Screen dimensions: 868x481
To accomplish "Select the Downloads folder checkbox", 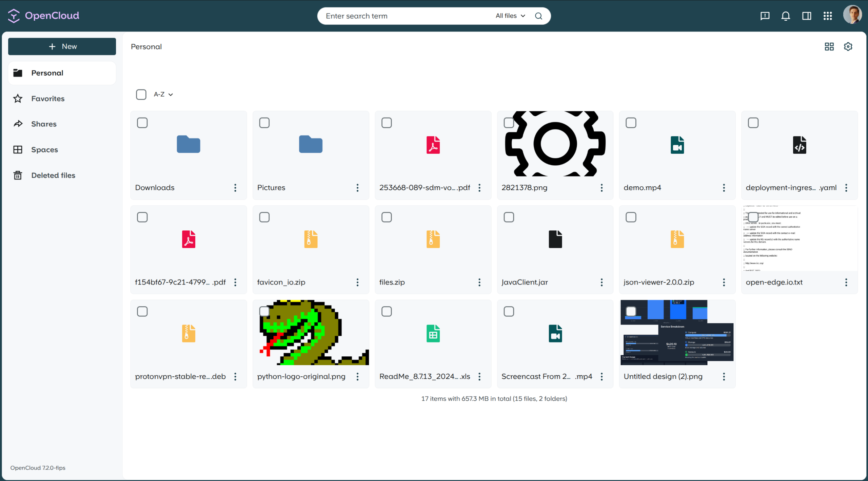I will 142,123.
